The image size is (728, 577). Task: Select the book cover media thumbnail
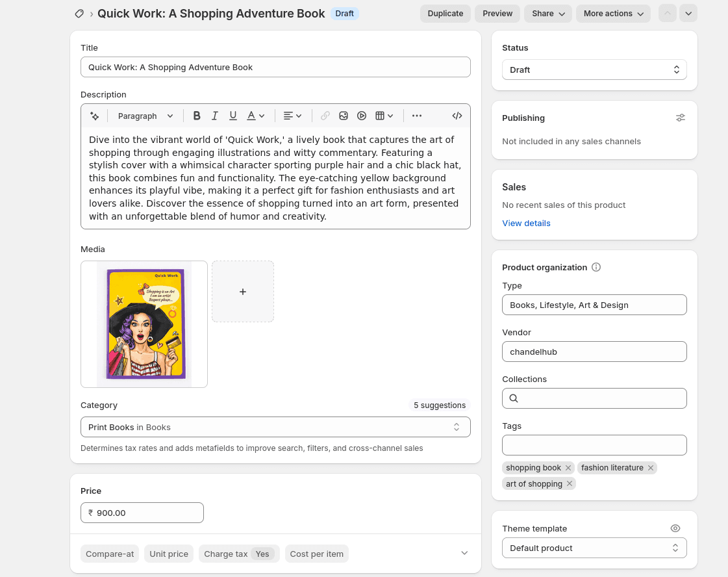144,324
